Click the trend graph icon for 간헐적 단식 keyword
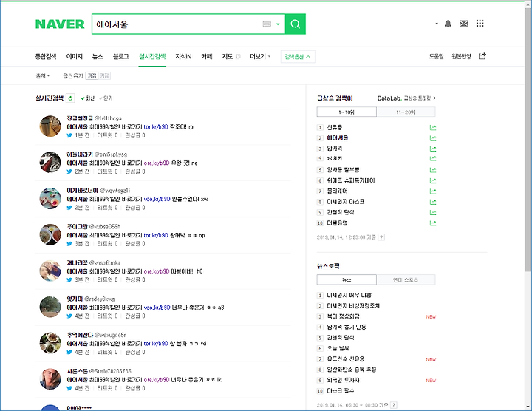 (x=432, y=212)
